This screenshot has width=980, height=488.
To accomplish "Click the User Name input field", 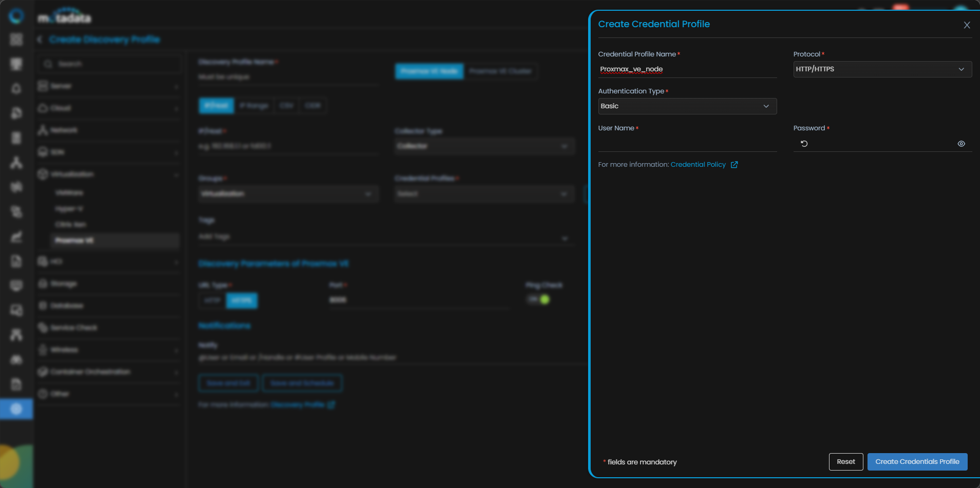I will click(687, 144).
